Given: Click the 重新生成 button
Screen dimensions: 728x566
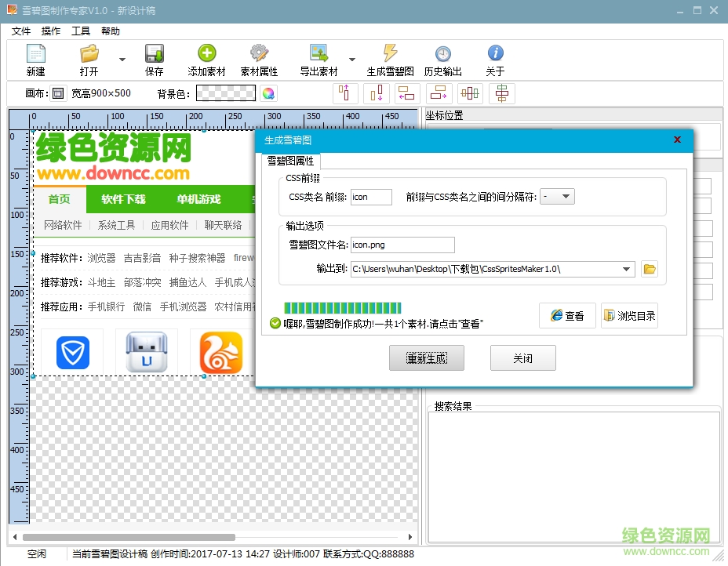Looking at the screenshot, I should pos(427,358).
